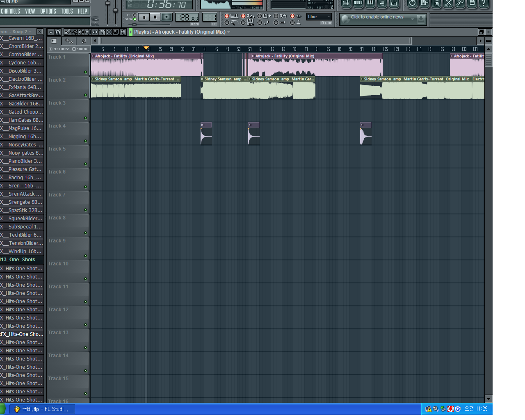Select the Paint brush tool

coord(74,32)
